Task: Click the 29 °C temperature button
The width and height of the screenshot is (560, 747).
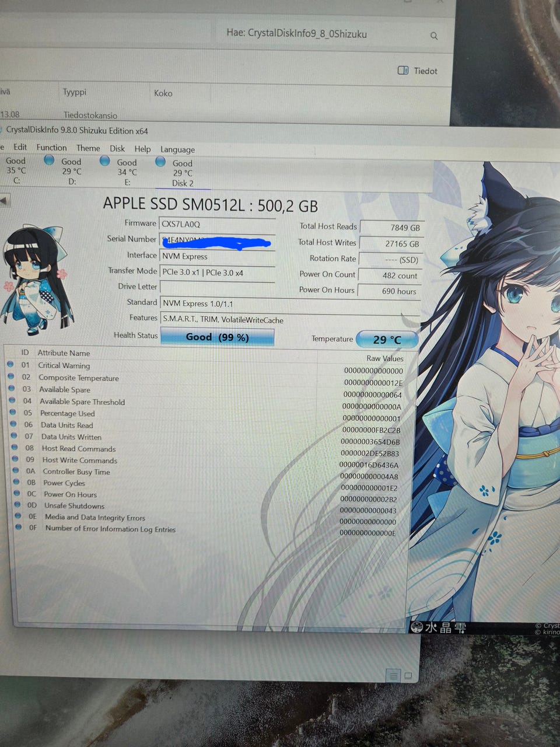Action: click(x=387, y=340)
